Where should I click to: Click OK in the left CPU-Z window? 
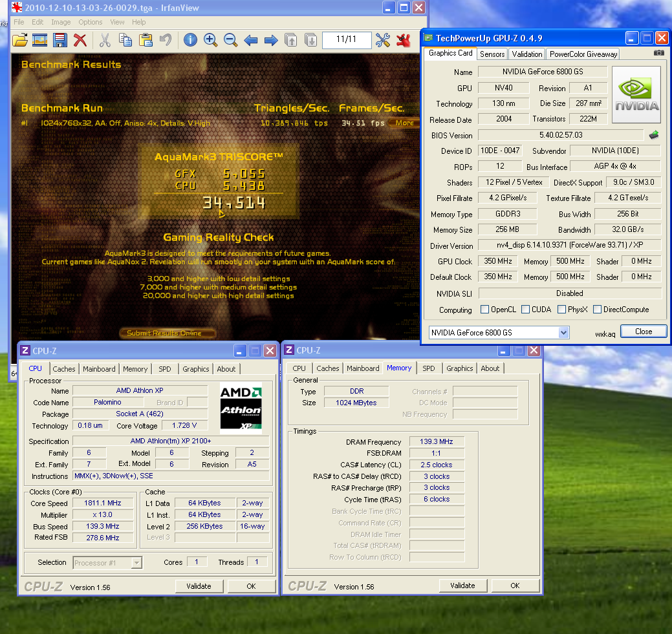coord(251,586)
